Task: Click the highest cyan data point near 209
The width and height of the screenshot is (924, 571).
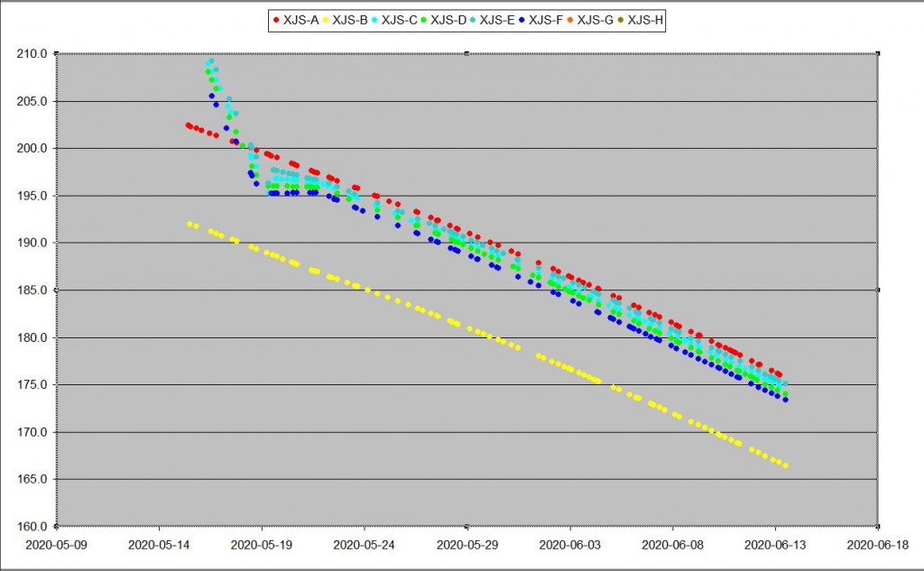Action: tap(211, 61)
